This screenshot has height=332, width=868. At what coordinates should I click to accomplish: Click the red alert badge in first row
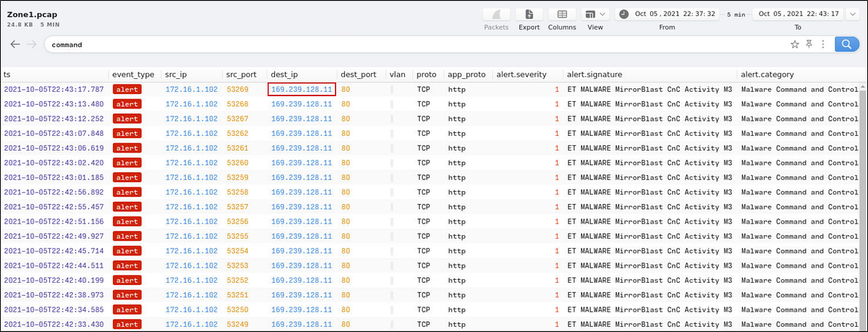pos(127,90)
